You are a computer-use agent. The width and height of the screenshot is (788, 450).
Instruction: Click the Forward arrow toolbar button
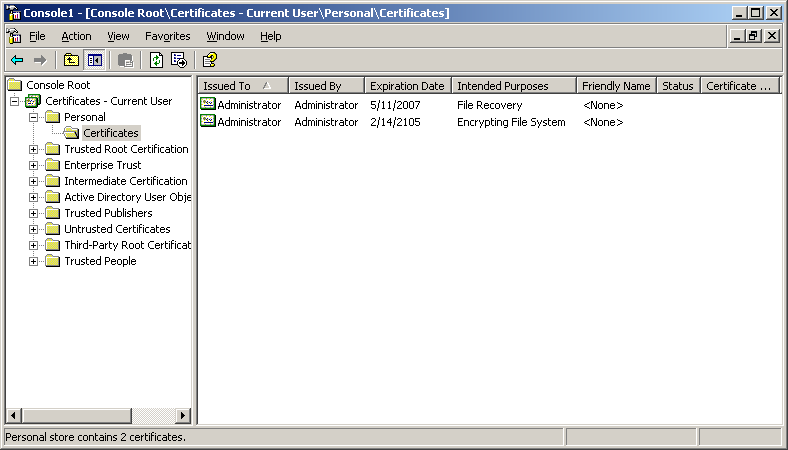tap(40, 60)
